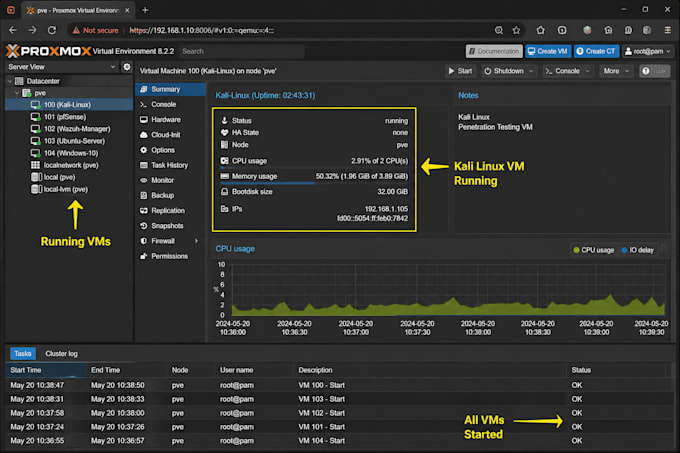
Task: Open the Cloud-Init tab
Action: [170, 134]
